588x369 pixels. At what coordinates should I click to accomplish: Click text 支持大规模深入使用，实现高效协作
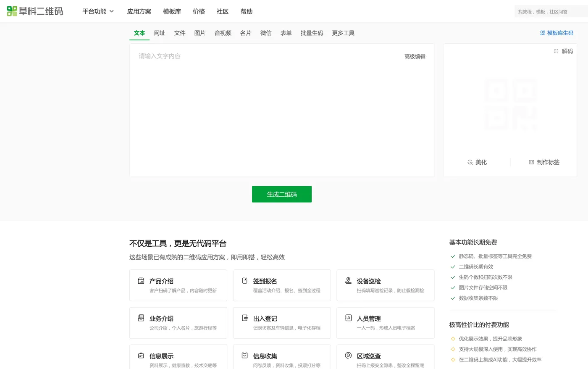(x=498, y=349)
